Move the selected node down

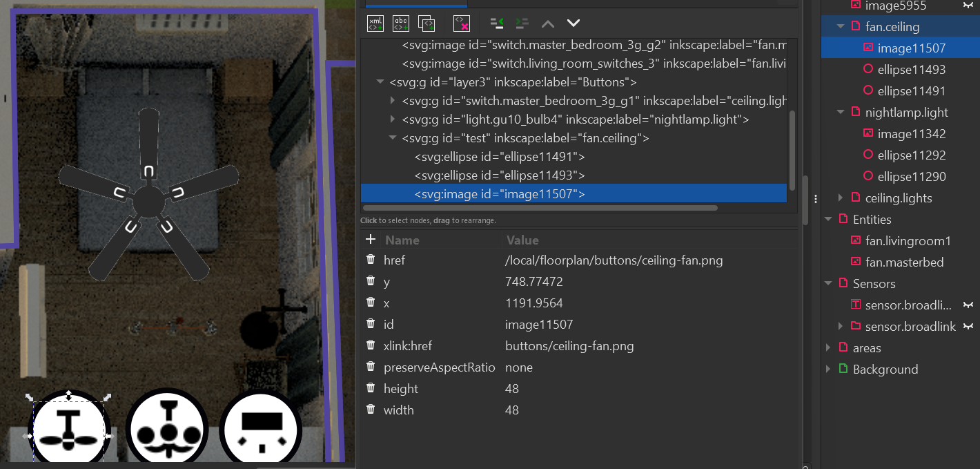[x=573, y=23]
